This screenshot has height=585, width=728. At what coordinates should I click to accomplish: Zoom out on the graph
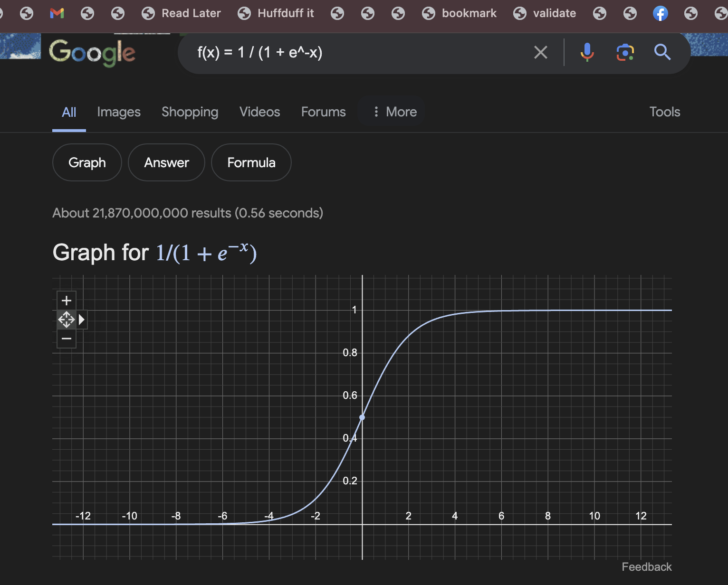[67, 339]
